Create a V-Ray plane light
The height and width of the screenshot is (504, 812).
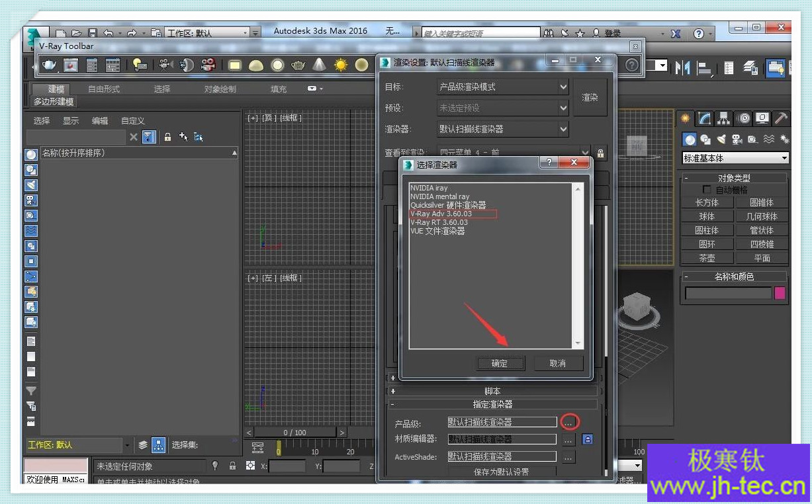pos(235,65)
